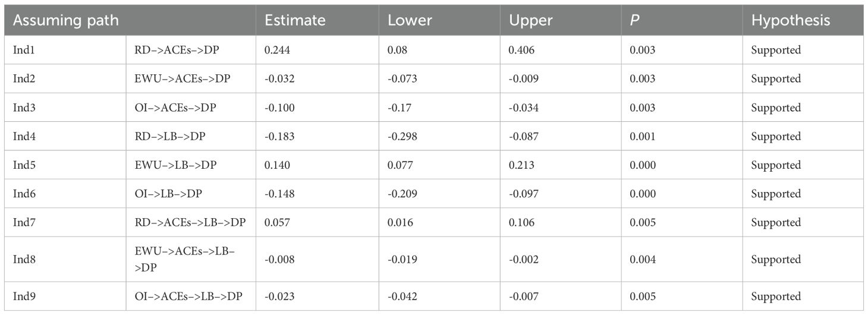Image resolution: width=868 pixels, height=315 pixels.
Task: Click the -0.298 lower bound cell
Action: click(x=402, y=137)
